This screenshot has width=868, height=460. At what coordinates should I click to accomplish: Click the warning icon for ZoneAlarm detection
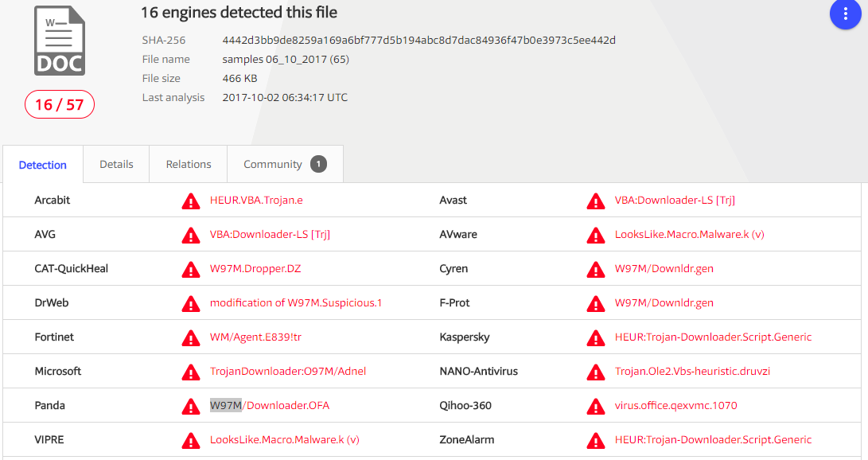click(x=595, y=440)
